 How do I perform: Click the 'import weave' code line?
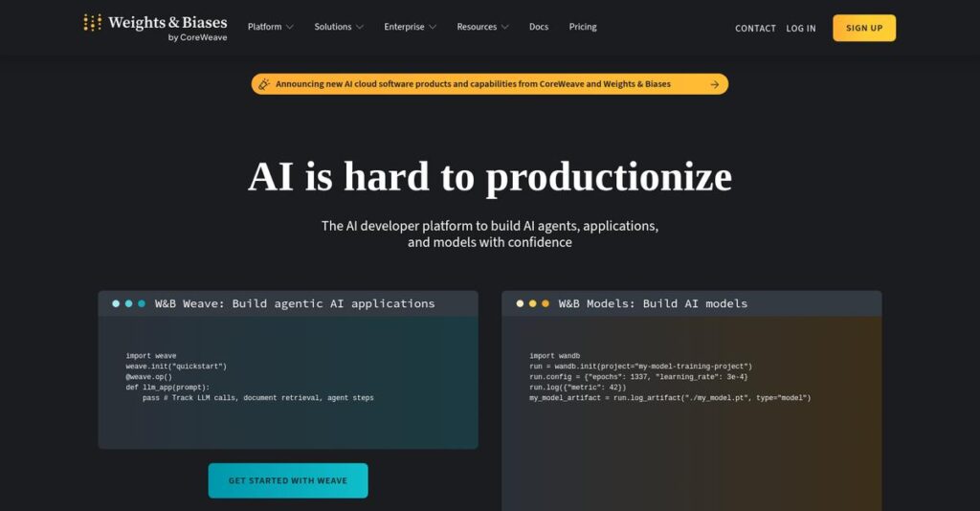[x=150, y=356]
